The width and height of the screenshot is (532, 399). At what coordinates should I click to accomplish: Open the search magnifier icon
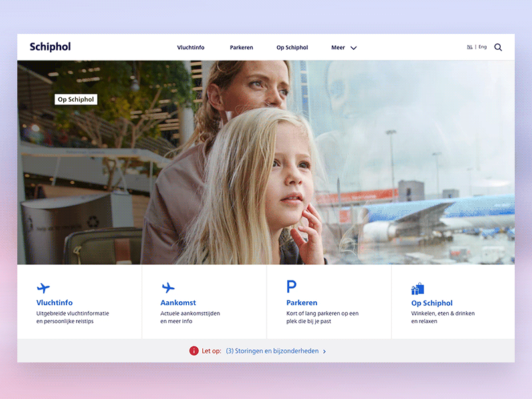click(497, 47)
